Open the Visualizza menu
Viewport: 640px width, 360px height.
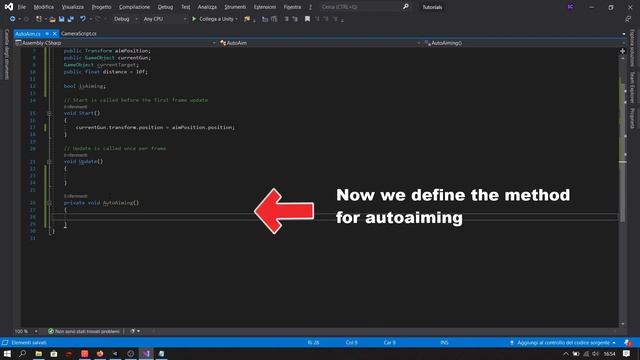(x=73, y=7)
